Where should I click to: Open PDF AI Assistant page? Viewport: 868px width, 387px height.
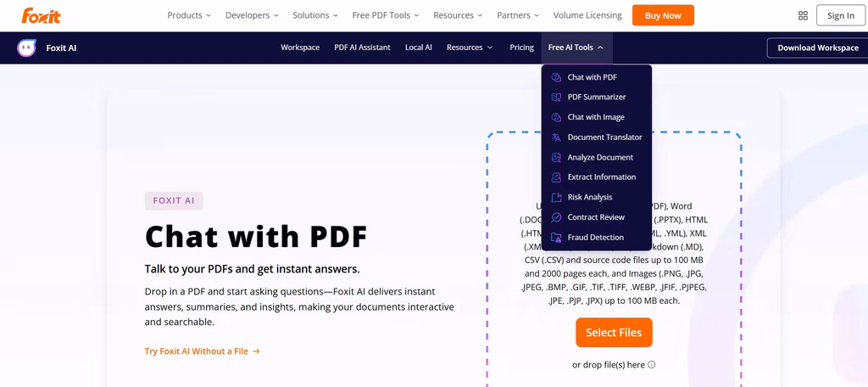pyautogui.click(x=362, y=48)
